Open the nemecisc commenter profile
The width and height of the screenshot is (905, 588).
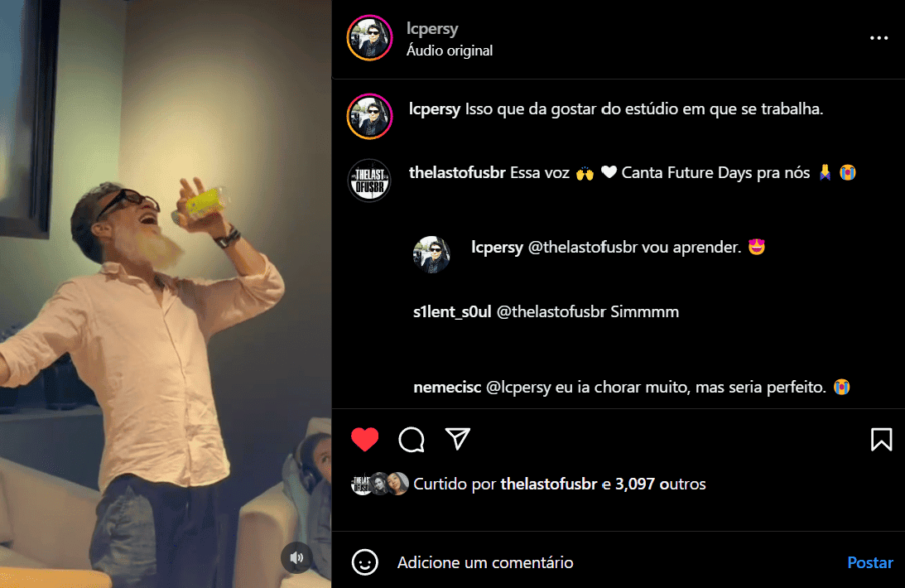pos(447,388)
